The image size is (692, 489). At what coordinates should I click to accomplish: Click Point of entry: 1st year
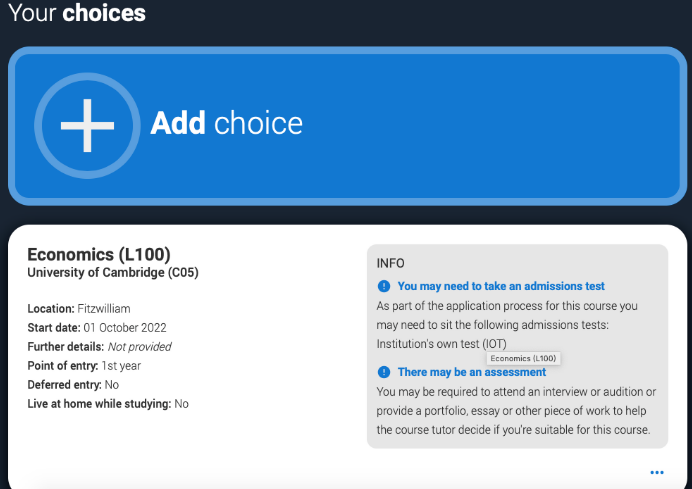click(x=84, y=365)
